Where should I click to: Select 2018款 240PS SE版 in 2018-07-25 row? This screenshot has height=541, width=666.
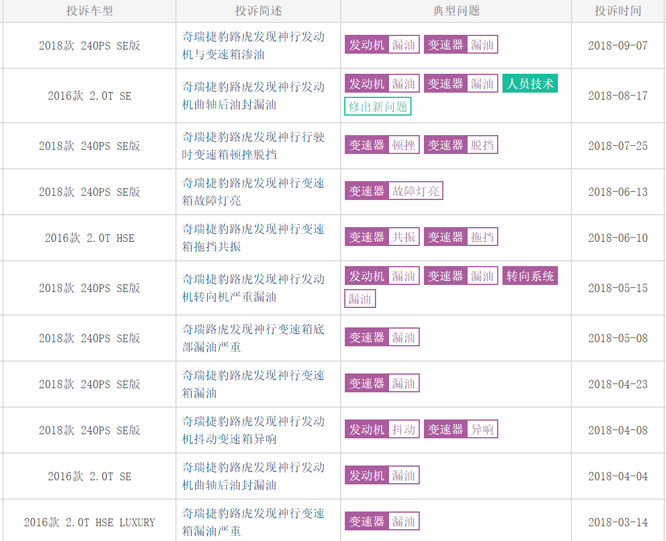pyautogui.click(x=89, y=146)
